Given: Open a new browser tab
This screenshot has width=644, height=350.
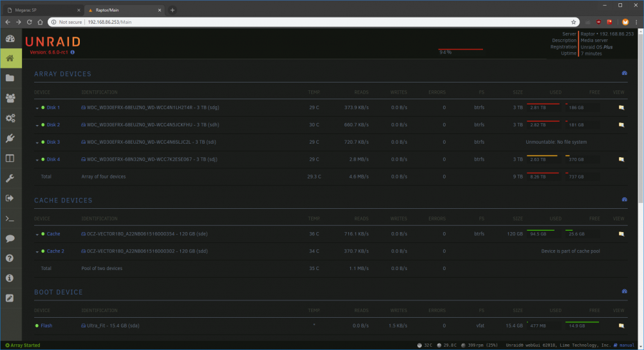Looking at the screenshot, I should tap(173, 10).
